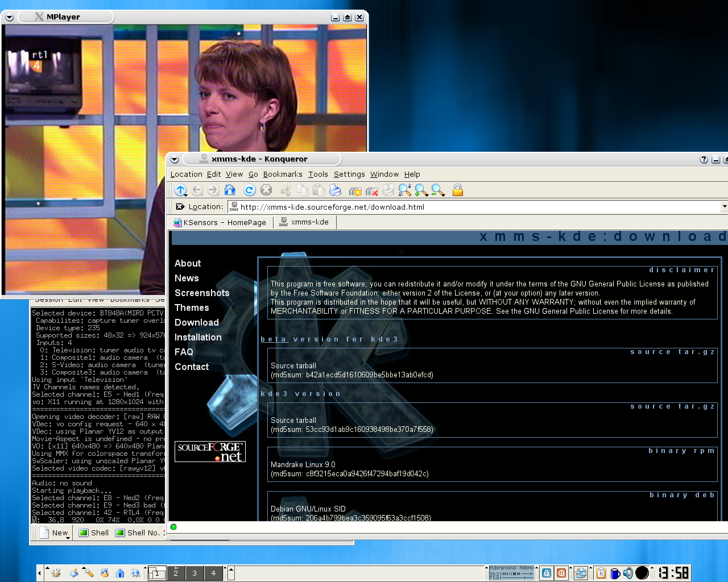This screenshot has width=728, height=582.
Task: Select the Shell No. 2 tab in Konsole
Action: point(140,533)
